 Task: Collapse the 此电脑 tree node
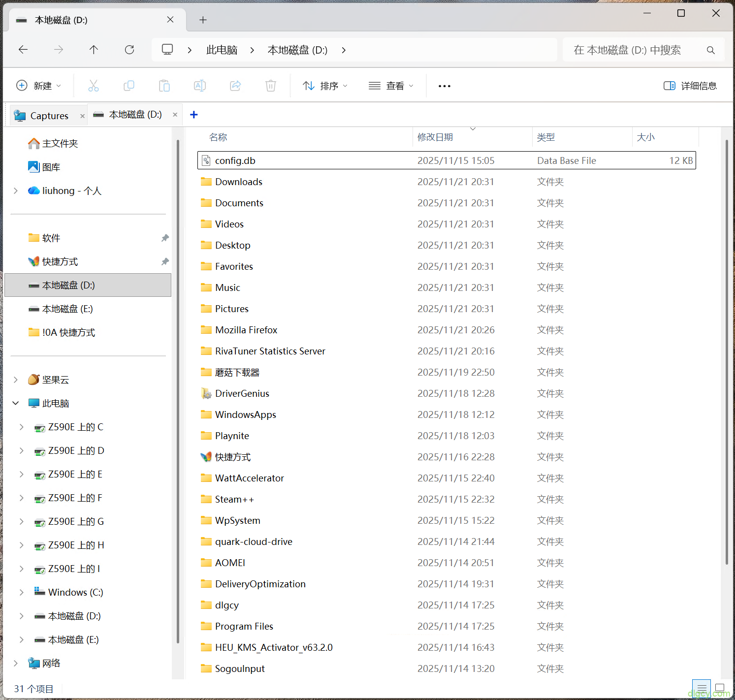pyautogui.click(x=16, y=403)
